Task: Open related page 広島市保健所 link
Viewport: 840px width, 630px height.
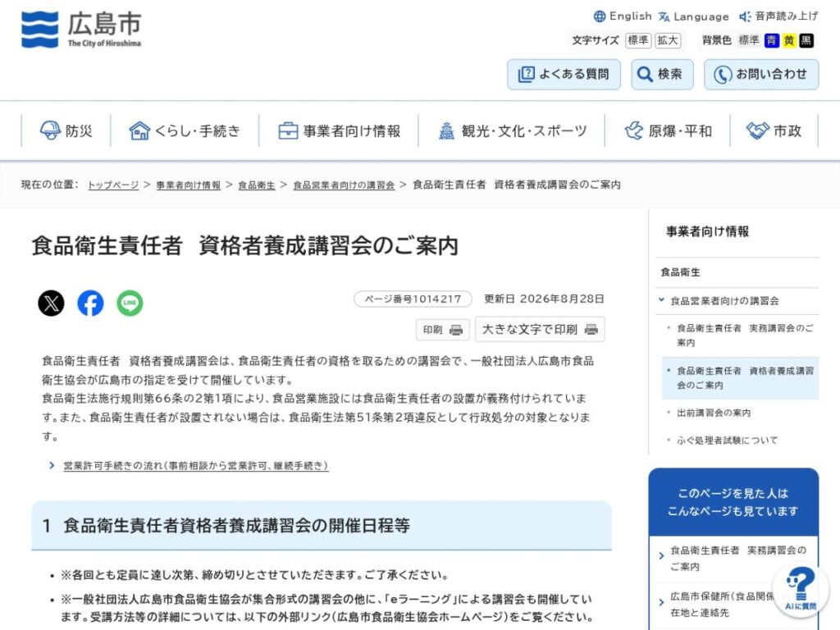Action: click(x=722, y=605)
